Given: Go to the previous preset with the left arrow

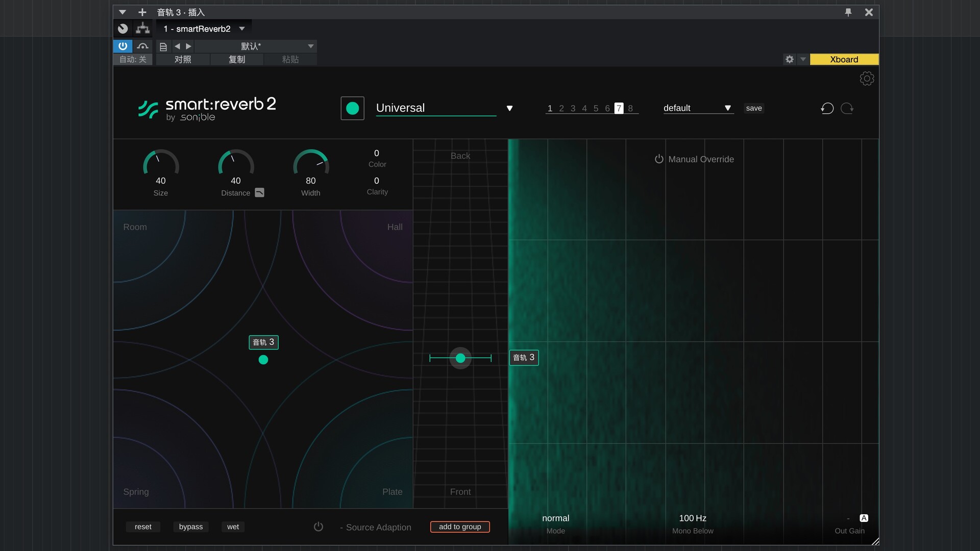Looking at the screenshot, I should pyautogui.click(x=177, y=46).
